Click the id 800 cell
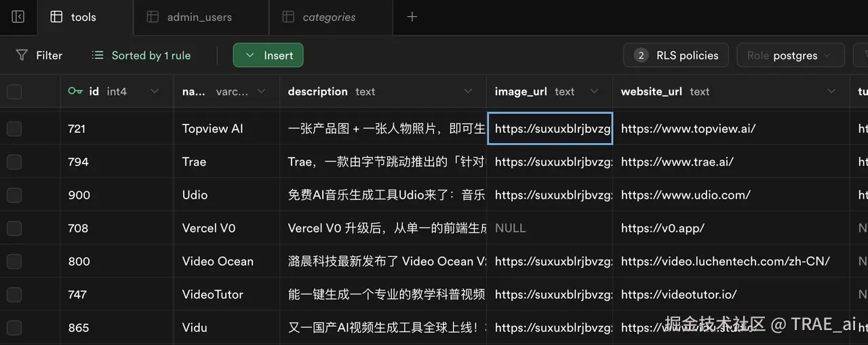This screenshot has width=868, height=345. pos(117,262)
